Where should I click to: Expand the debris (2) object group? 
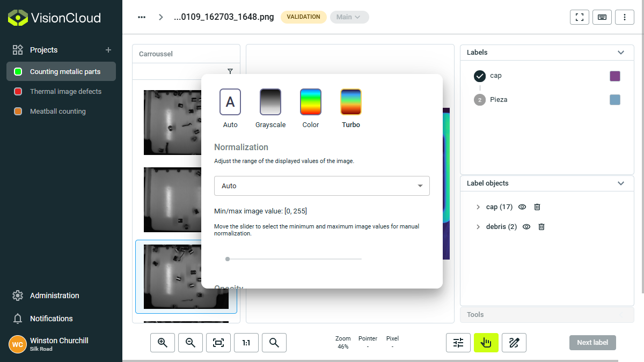coord(478,226)
